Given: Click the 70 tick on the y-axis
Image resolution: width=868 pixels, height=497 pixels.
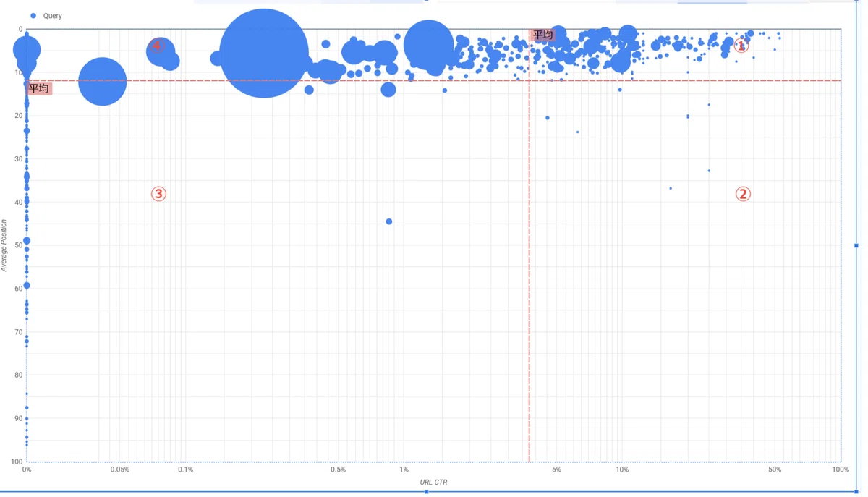Looking at the screenshot, I should 19,332.
